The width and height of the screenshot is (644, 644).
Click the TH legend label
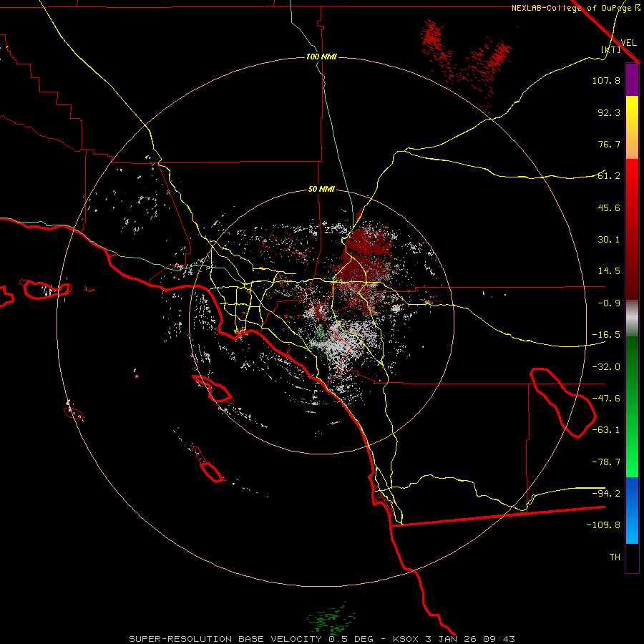[615, 557]
